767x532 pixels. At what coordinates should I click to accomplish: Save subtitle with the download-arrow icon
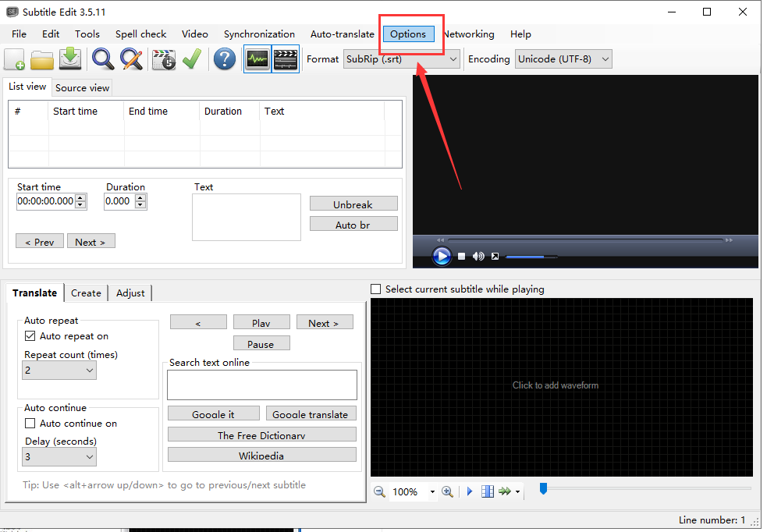tap(70, 59)
